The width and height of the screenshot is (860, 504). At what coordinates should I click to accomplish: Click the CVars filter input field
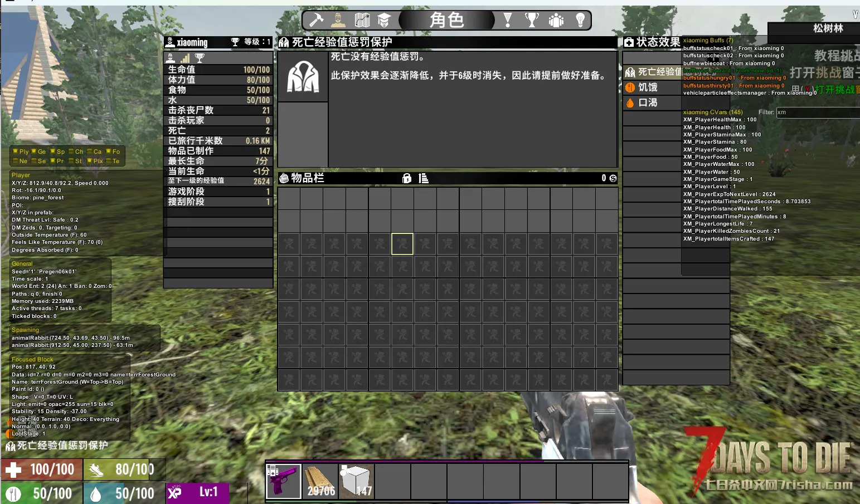click(x=817, y=112)
